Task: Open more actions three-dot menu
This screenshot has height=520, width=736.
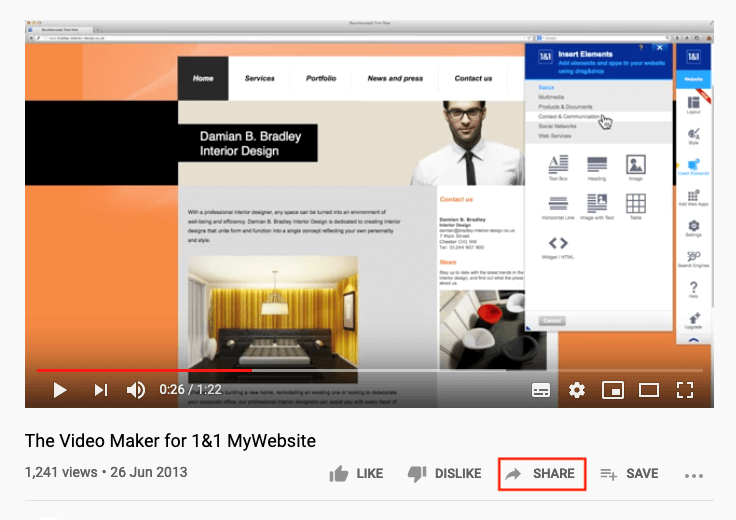Action: tap(694, 475)
